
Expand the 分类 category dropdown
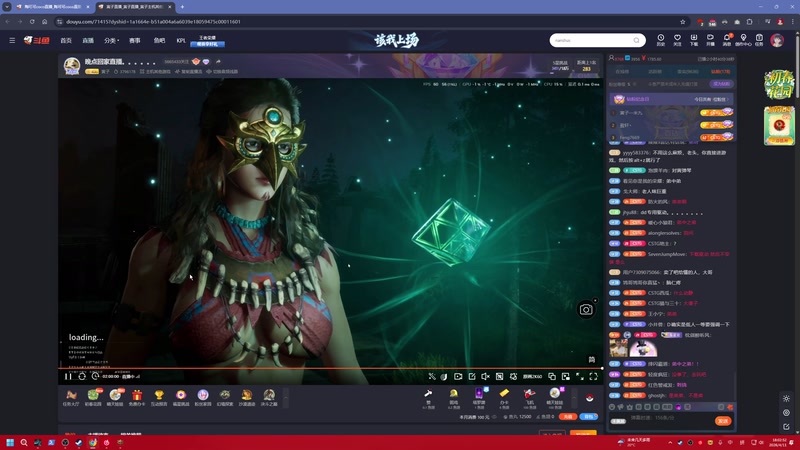point(111,40)
